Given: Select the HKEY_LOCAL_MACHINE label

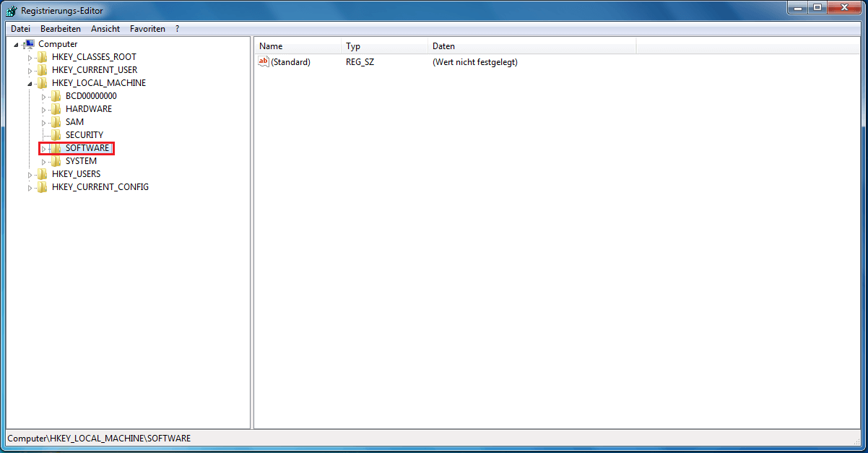Looking at the screenshot, I should [x=99, y=83].
